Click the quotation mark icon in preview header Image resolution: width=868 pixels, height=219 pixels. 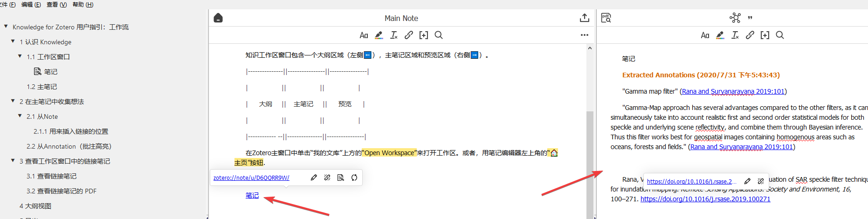click(x=750, y=18)
